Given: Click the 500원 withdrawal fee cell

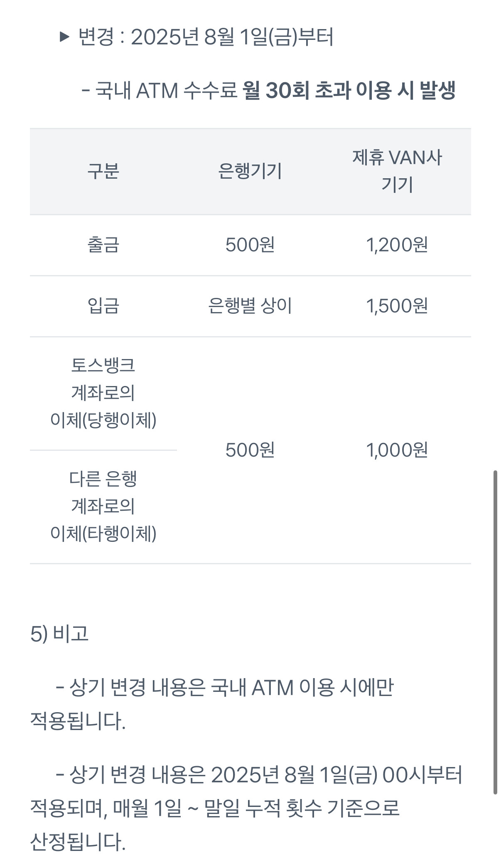Looking at the screenshot, I should (250, 245).
